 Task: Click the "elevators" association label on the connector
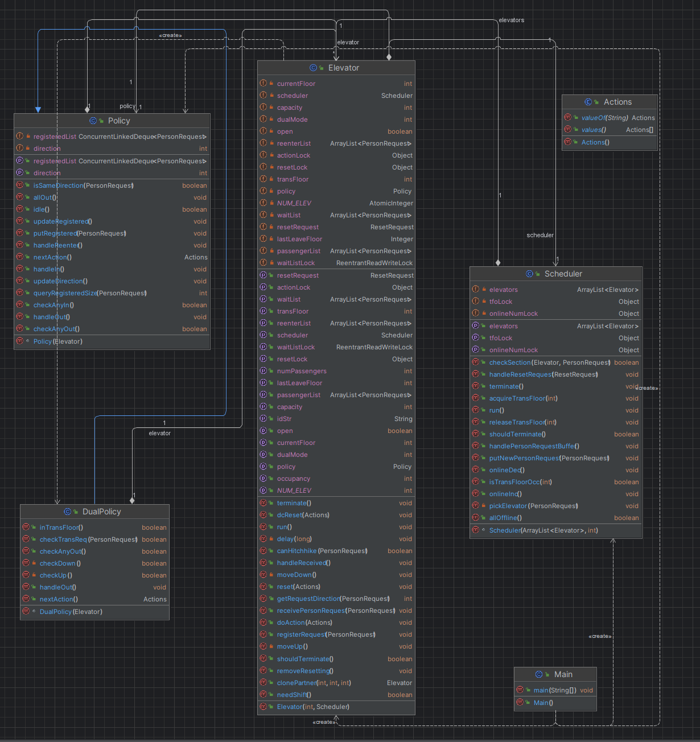[512, 20]
